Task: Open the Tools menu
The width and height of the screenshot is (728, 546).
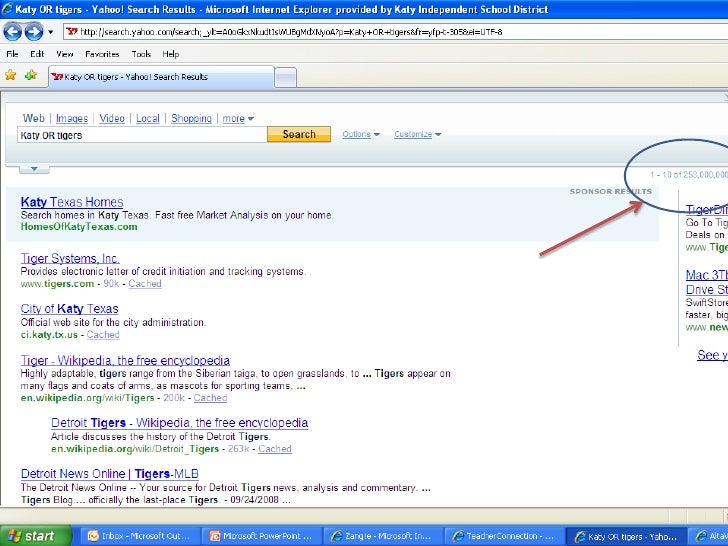Action: (141, 54)
